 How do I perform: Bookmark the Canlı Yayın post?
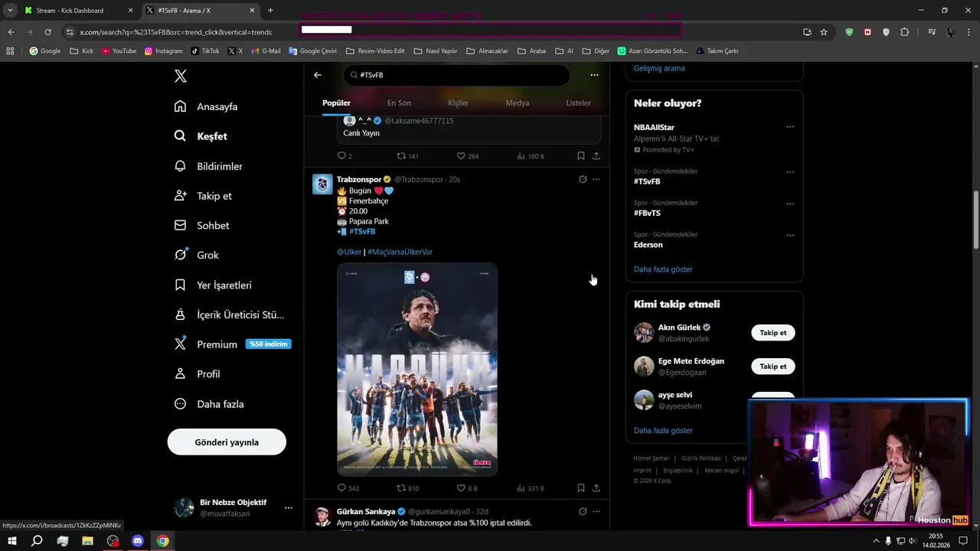coord(581,155)
